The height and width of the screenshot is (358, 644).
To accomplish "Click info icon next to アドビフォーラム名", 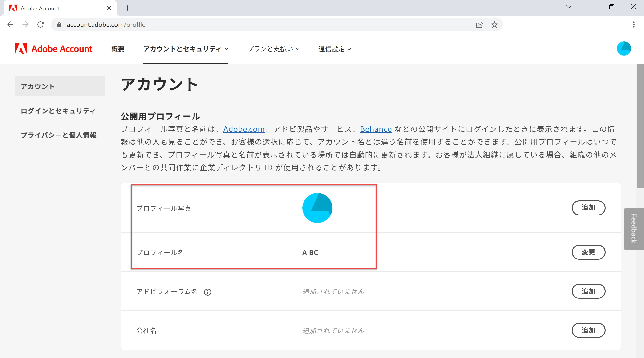I will pos(207,292).
